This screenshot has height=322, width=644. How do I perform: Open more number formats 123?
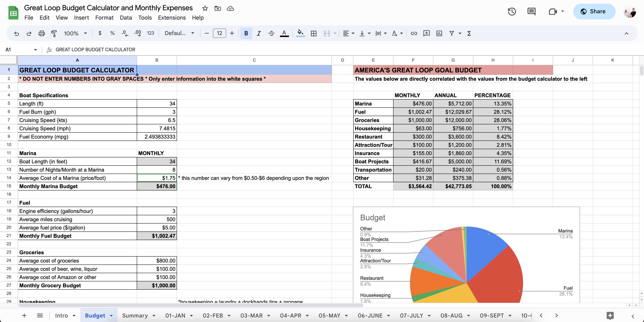click(151, 33)
